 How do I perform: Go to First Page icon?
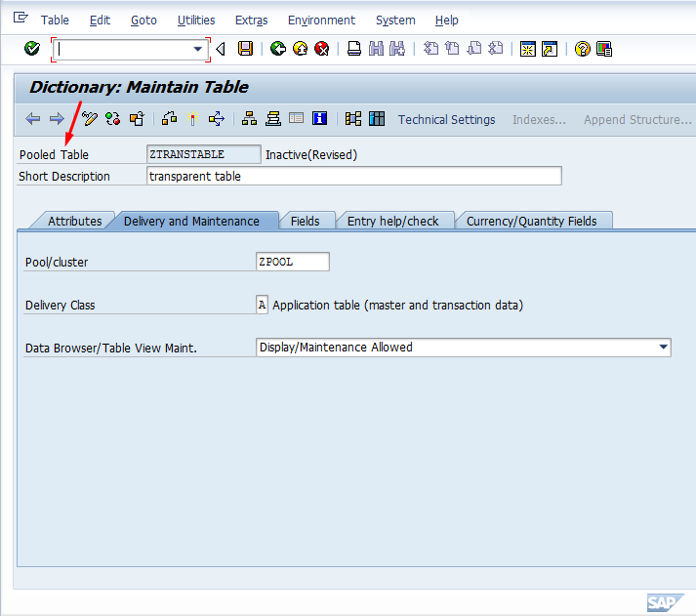[x=430, y=48]
